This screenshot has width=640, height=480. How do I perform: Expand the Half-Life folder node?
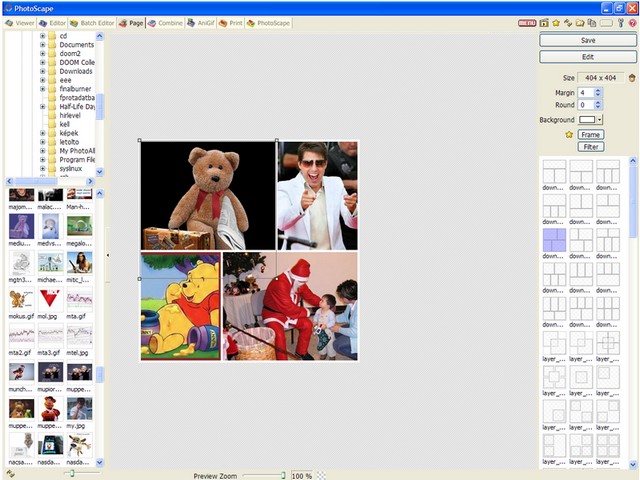click(42, 107)
